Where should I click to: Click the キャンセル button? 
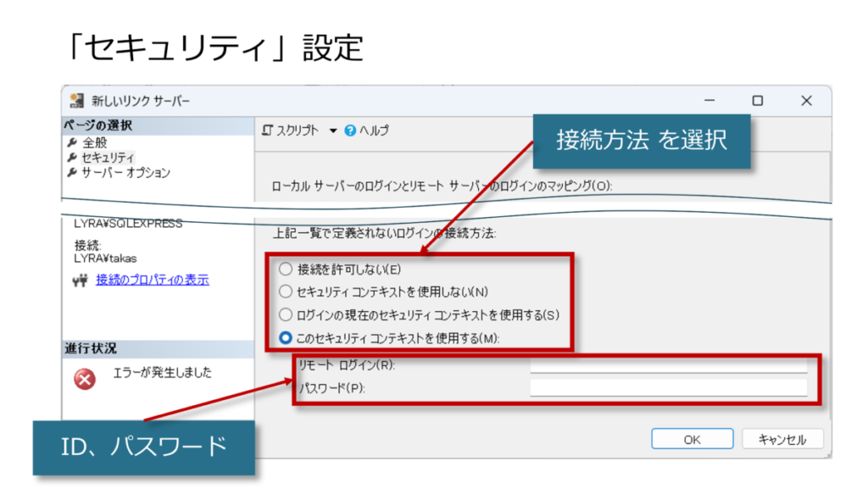[782, 439]
